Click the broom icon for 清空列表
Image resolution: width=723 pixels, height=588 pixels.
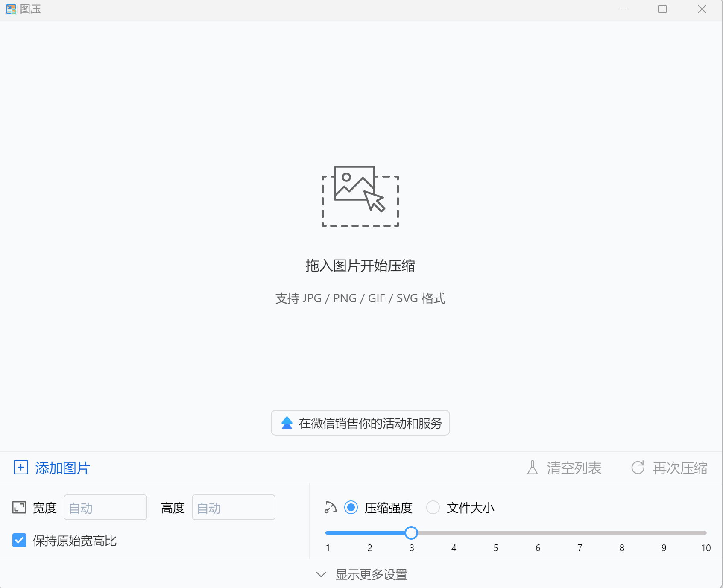pyautogui.click(x=533, y=468)
